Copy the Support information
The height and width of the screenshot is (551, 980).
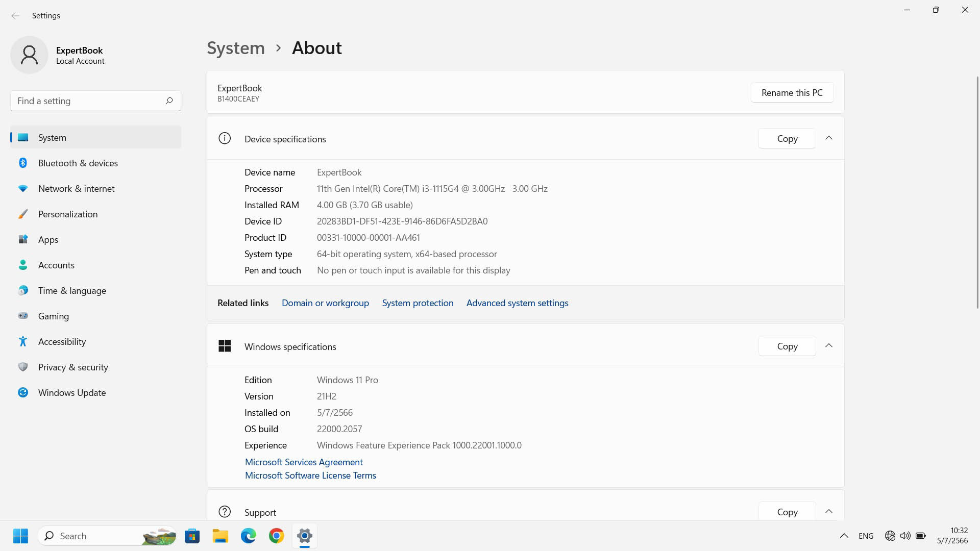click(787, 512)
